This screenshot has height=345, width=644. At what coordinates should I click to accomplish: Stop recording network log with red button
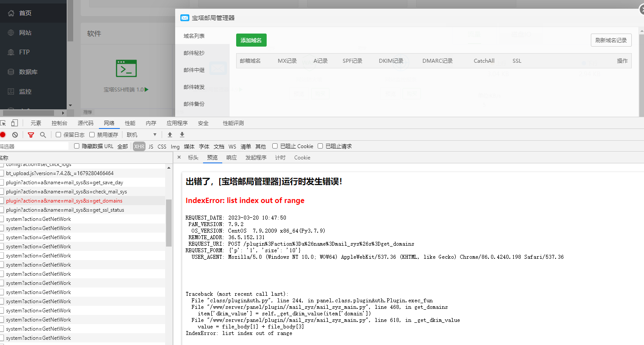pos(3,135)
